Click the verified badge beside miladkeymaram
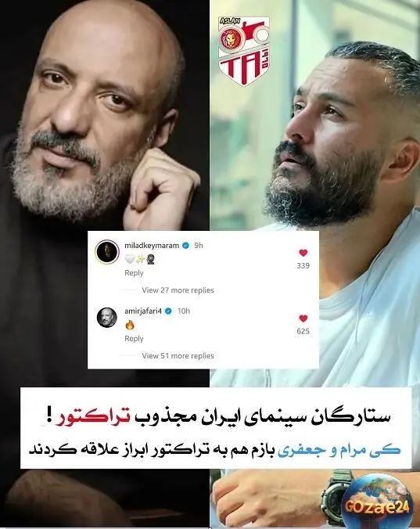 point(185,246)
